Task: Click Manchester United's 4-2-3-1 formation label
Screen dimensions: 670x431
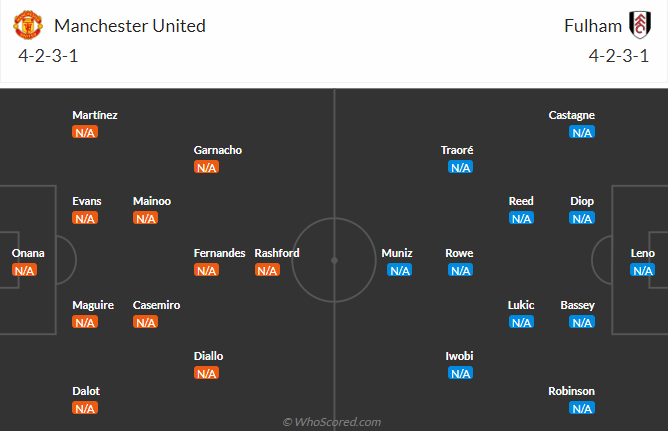Action: click(x=48, y=56)
